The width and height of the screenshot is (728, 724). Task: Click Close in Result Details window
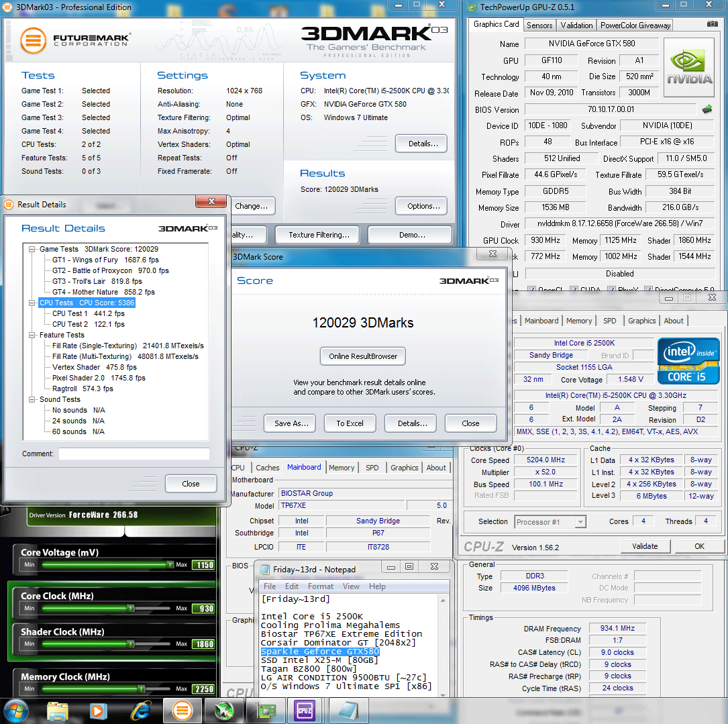pyautogui.click(x=191, y=484)
